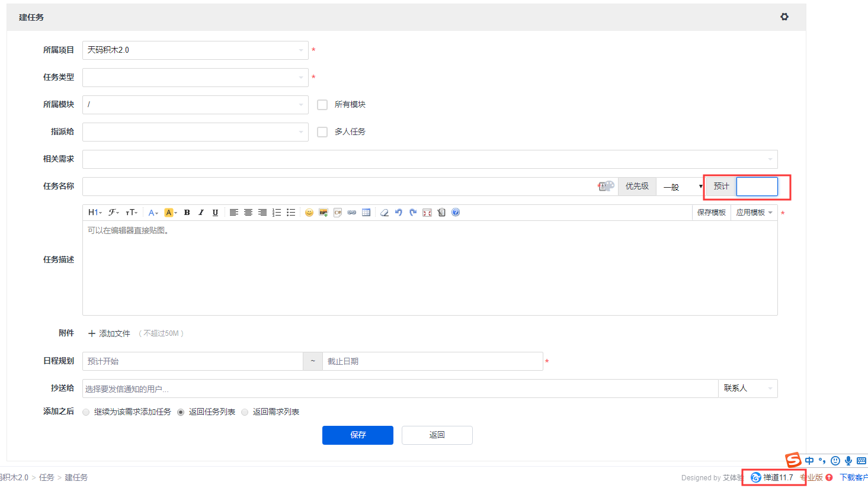
Task: Click the 预计 hours input field
Action: click(757, 187)
